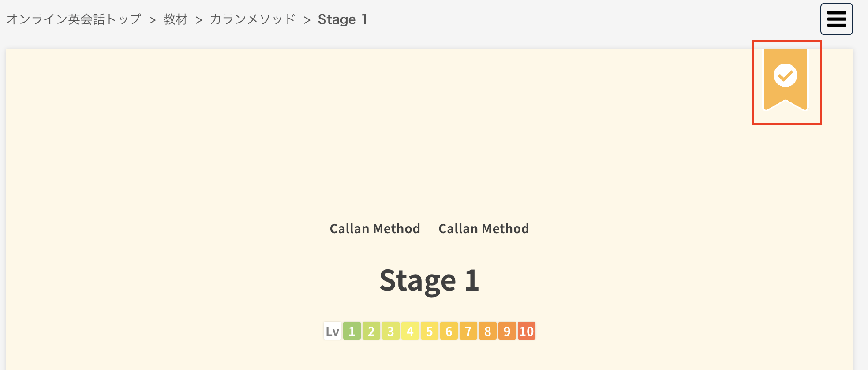Open the hamburger menu

(836, 19)
